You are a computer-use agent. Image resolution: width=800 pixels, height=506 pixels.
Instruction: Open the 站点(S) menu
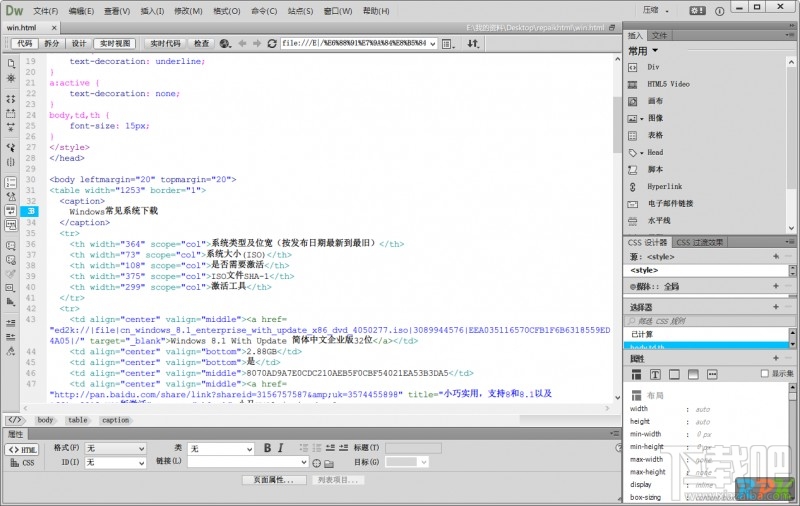click(300, 11)
